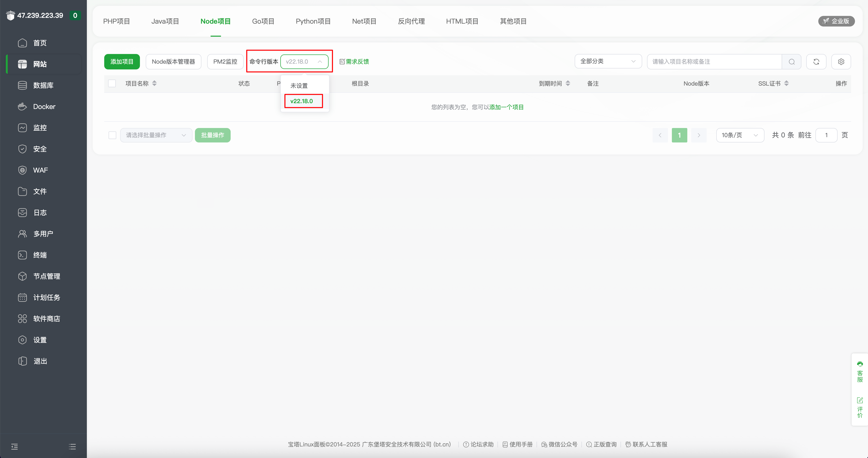This screenshot has width=868, height=458.
Task: Open the 请选择批量操作 dropdown
Action: tap(156, 135)
